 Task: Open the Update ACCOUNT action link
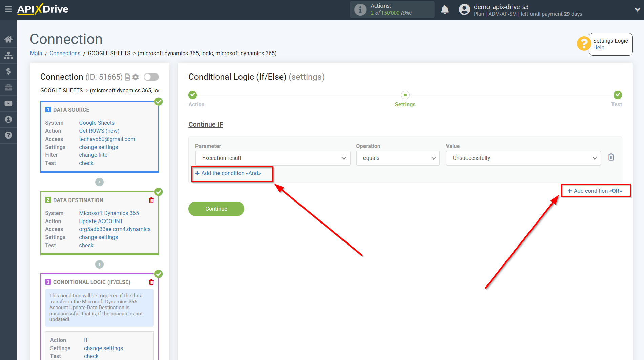[x=101, y=221]
